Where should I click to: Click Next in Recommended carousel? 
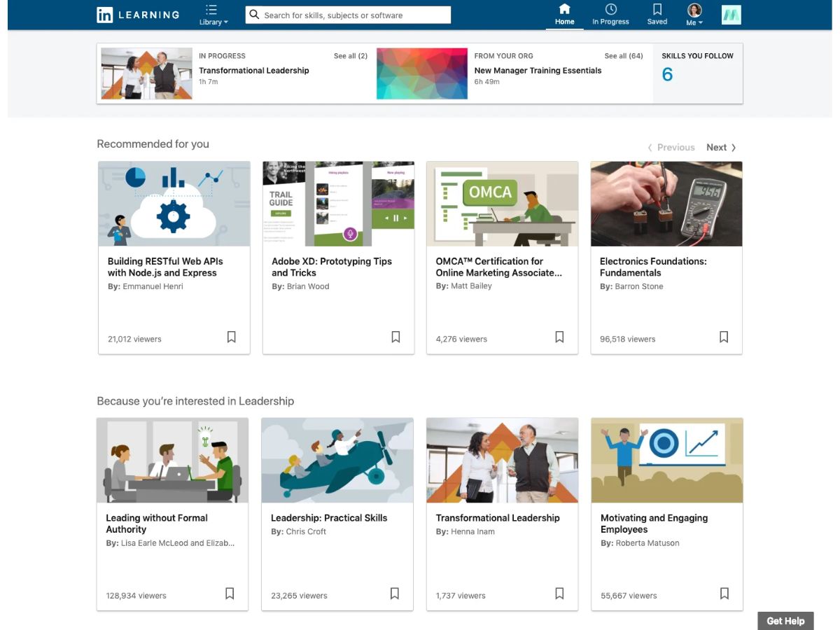coord(721,147)
